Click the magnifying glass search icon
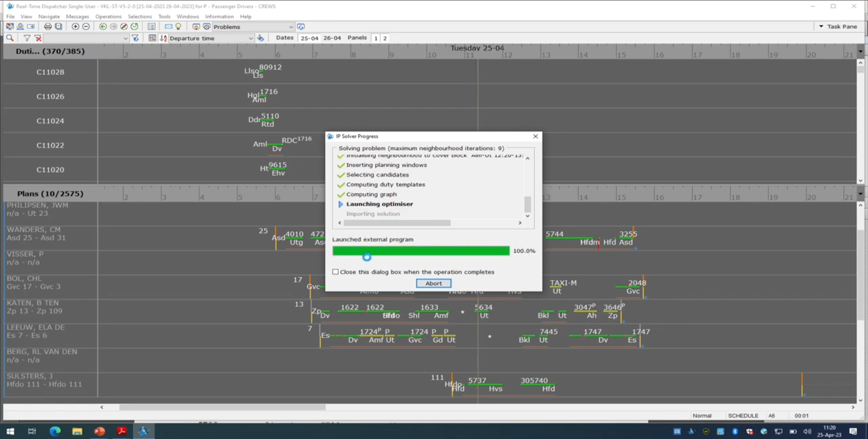This screenshot has width=868, height=439. point(10,39)
